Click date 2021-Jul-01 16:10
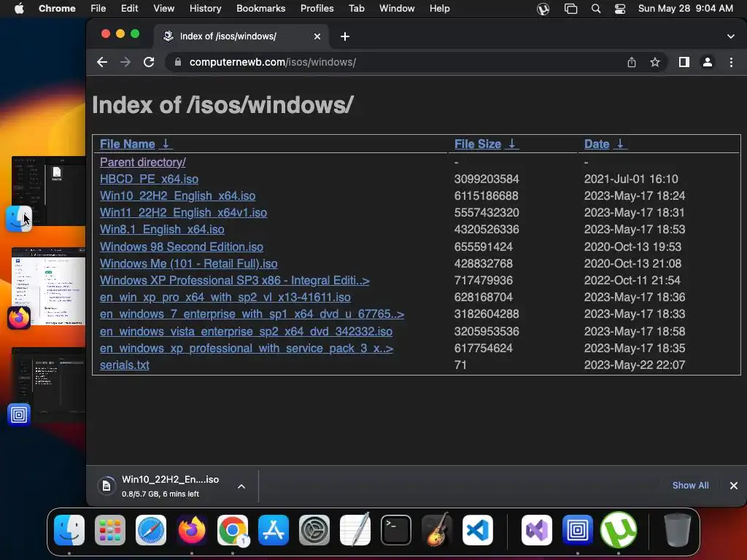 (x=631, y=179)
